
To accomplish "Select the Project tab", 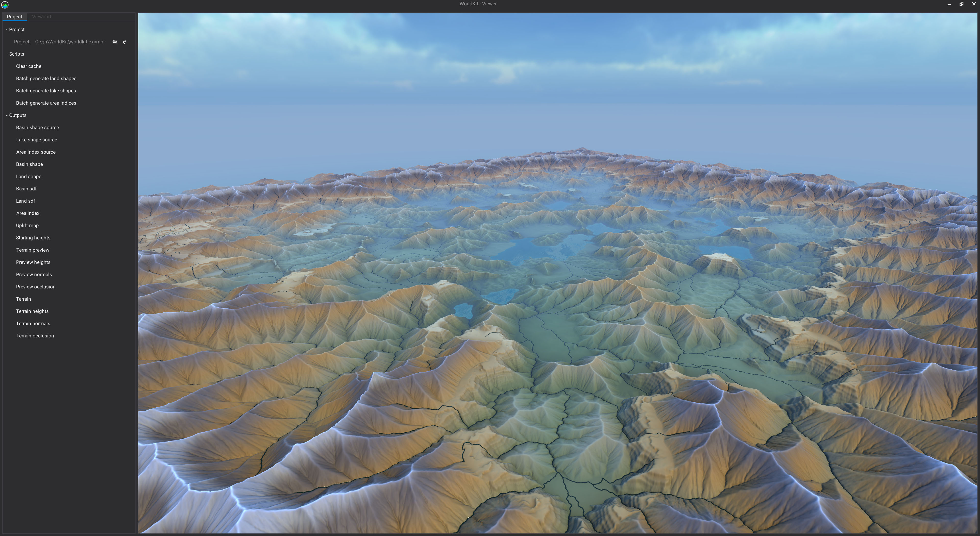I will point(15,17).
